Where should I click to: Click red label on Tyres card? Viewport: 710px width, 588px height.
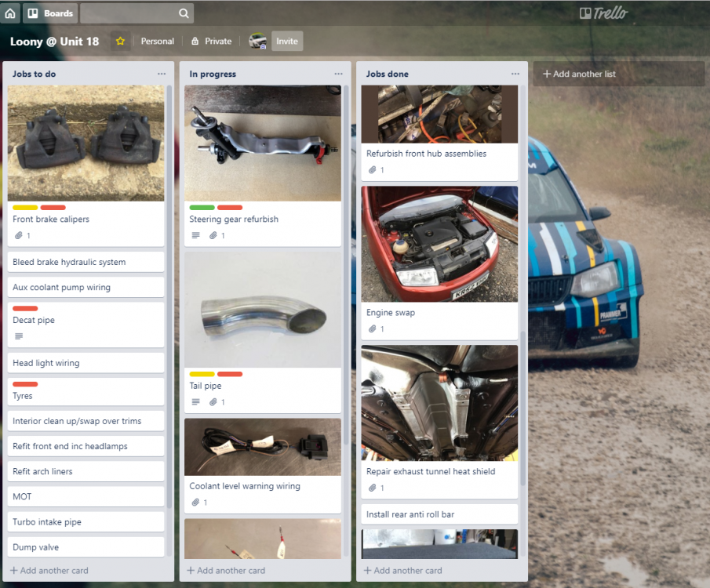point(25,384)
